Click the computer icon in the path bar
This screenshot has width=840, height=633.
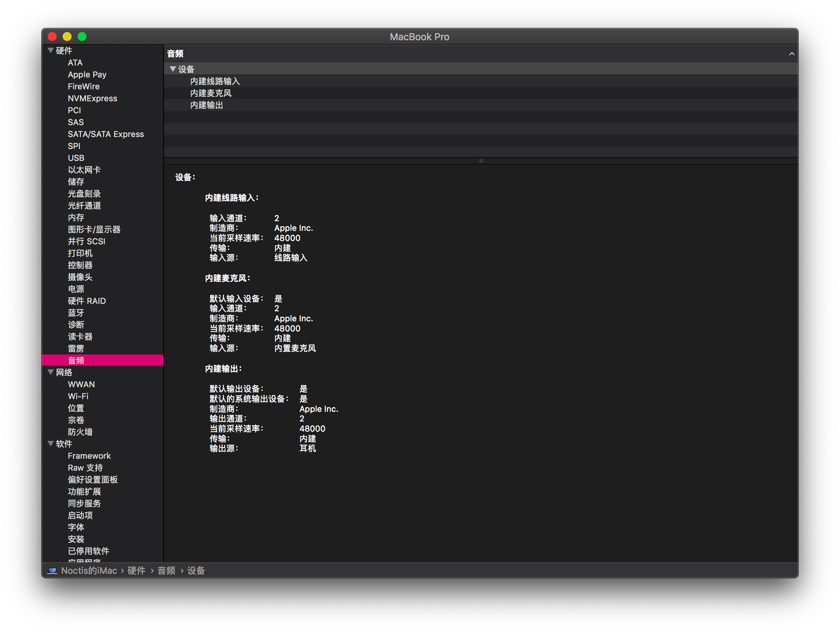coord(52,571)
